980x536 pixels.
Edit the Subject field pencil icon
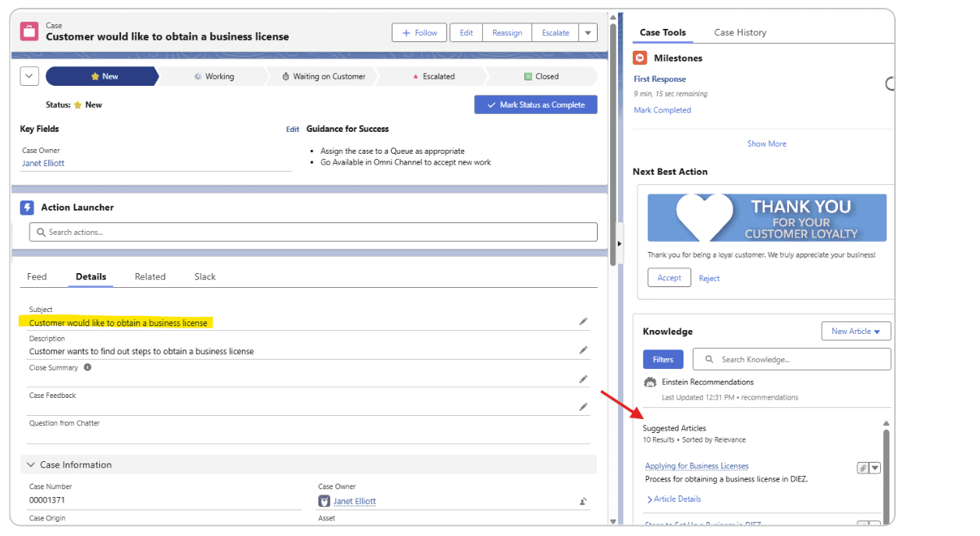pyautogui.click(x=583, y=321)
